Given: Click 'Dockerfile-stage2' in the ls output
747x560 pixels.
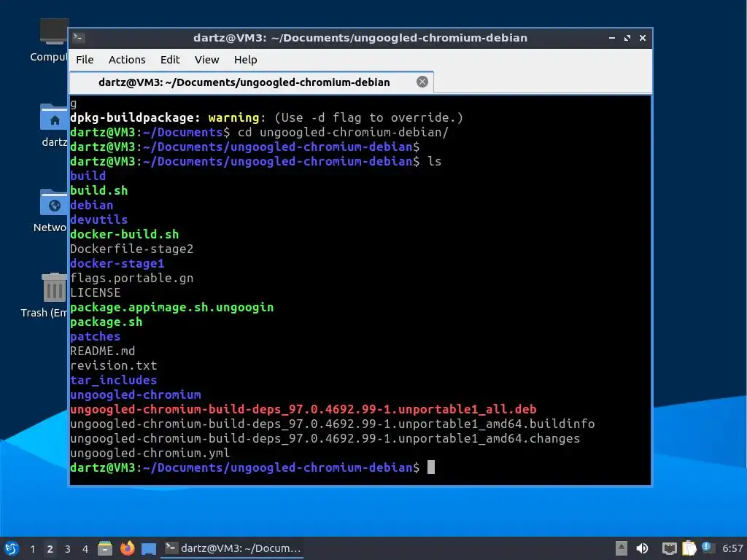Looking at the screenshot, I should [x=131, y=249].
